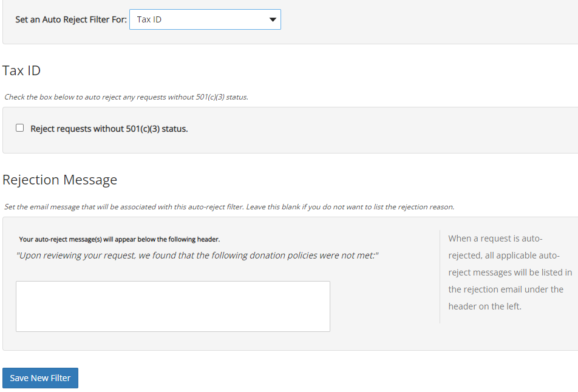578x392 pixels.
Task: Select the 'Tax ID' section heading
Action: tap(21, 70)
